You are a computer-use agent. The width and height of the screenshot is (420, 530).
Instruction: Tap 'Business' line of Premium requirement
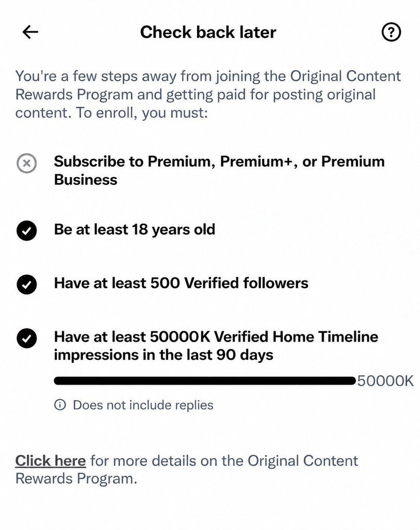[x=85, y=180]
